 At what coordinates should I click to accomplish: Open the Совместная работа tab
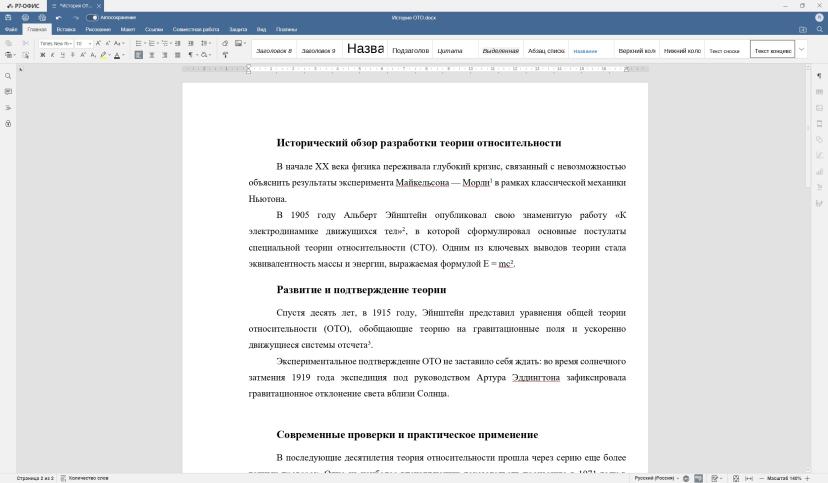(196, 30)
